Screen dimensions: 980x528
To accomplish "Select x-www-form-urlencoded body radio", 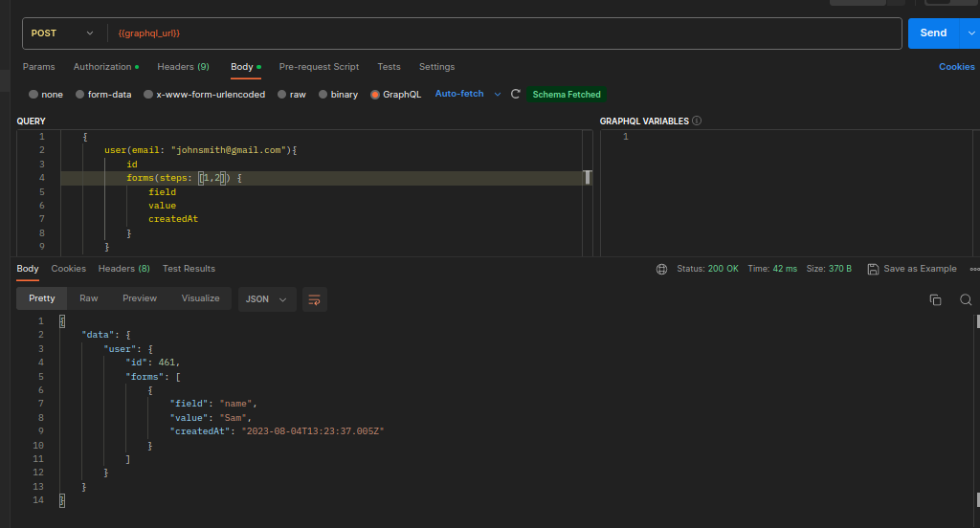I will click(x=148, y=95).
